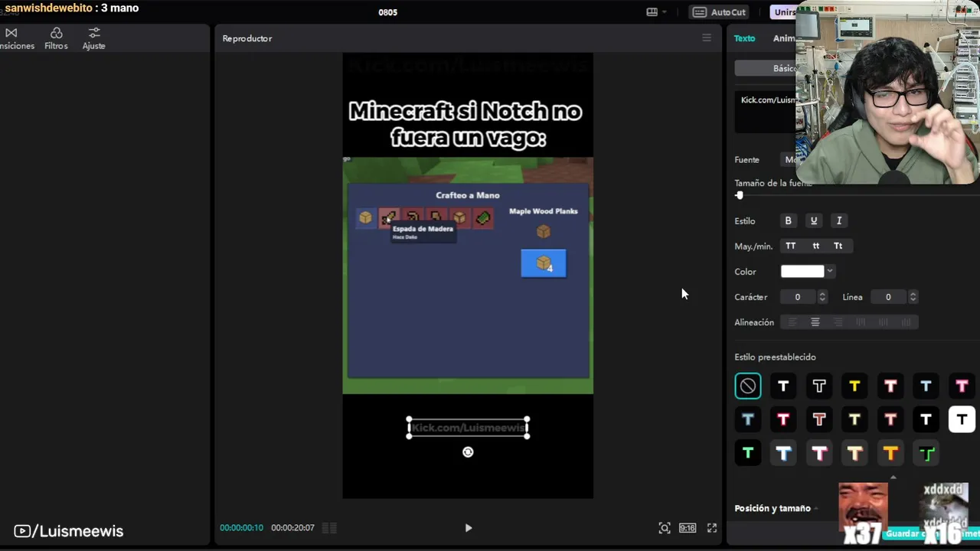Select the second vertical alignment option

point(884,322)
